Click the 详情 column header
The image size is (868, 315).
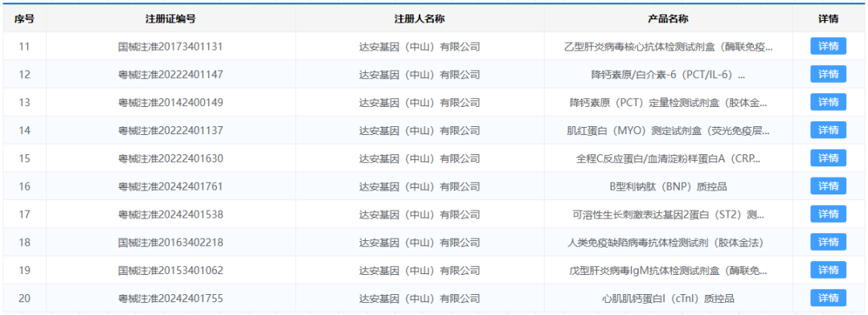(828, 18)
